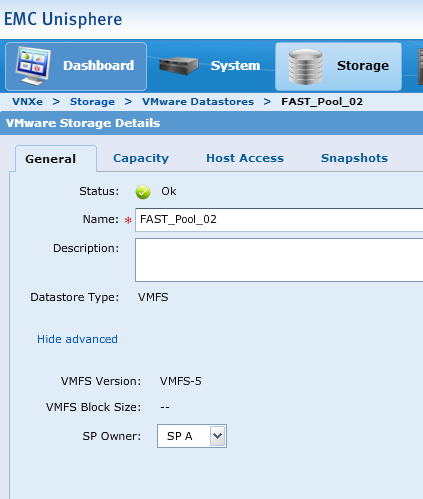Go to Storage breadcrumb link

click(x=92, y=102)
